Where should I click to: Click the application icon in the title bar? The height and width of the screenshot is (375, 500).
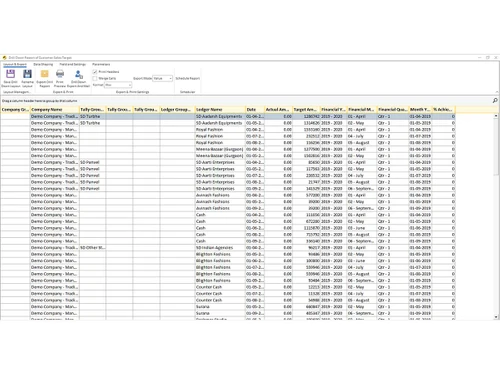coord(4,58)
